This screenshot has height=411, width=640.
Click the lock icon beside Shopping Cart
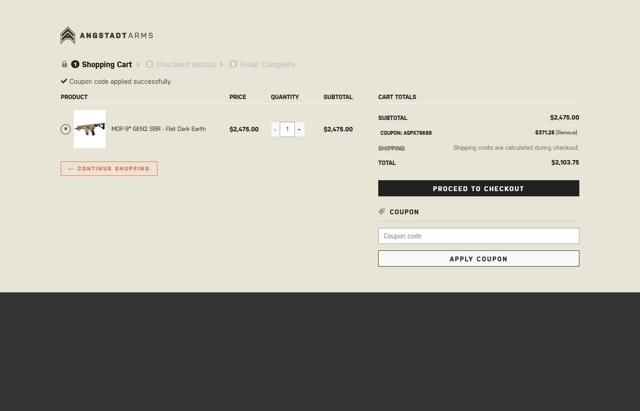pos(64,64)
